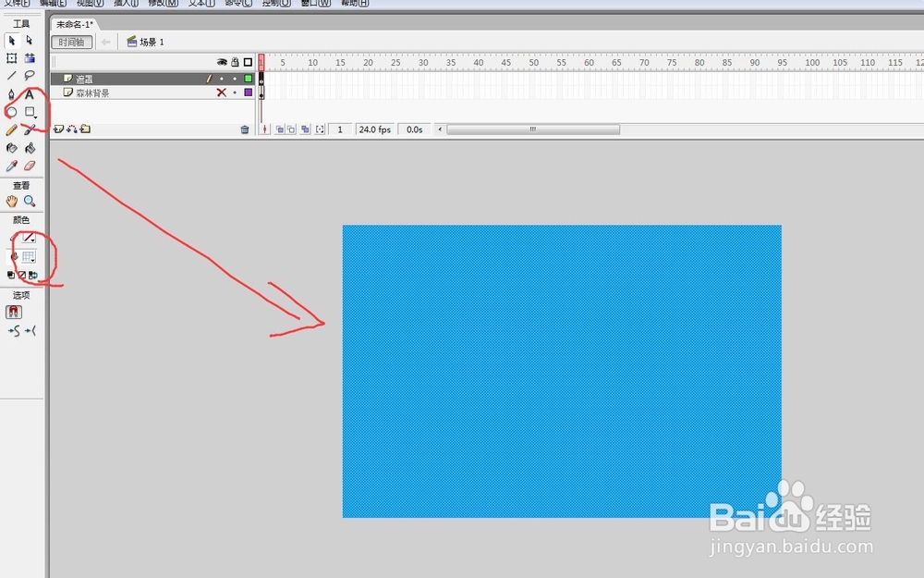Select the Pen tool
924x578 pixels.
pyautogui.click(x=11, y=93)
